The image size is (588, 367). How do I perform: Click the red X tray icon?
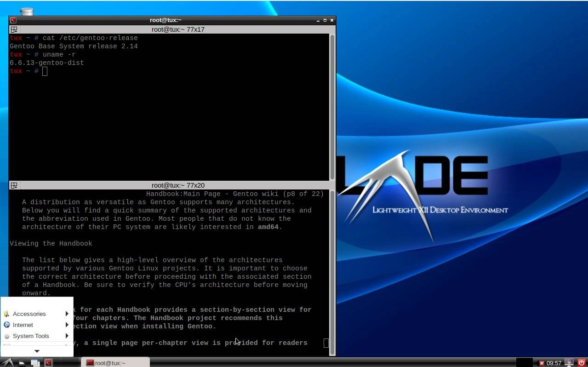[x=542, y=363]
